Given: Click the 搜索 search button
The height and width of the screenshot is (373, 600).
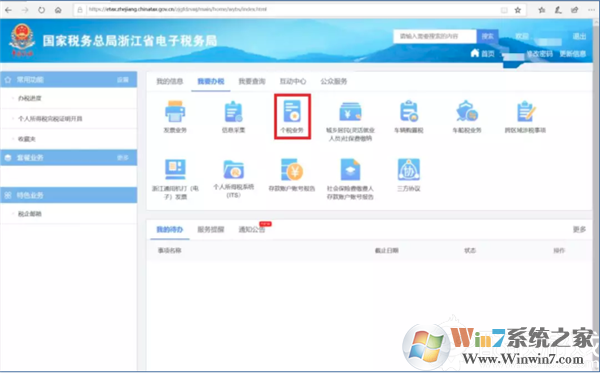Looking at the screenshot, I should point(487,36).
